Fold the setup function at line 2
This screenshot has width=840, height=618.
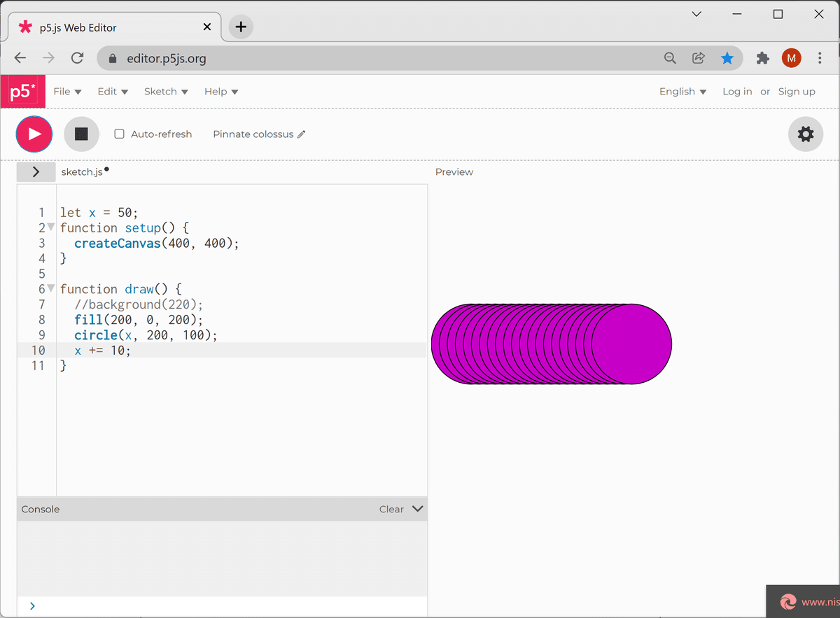pos(51,228)
